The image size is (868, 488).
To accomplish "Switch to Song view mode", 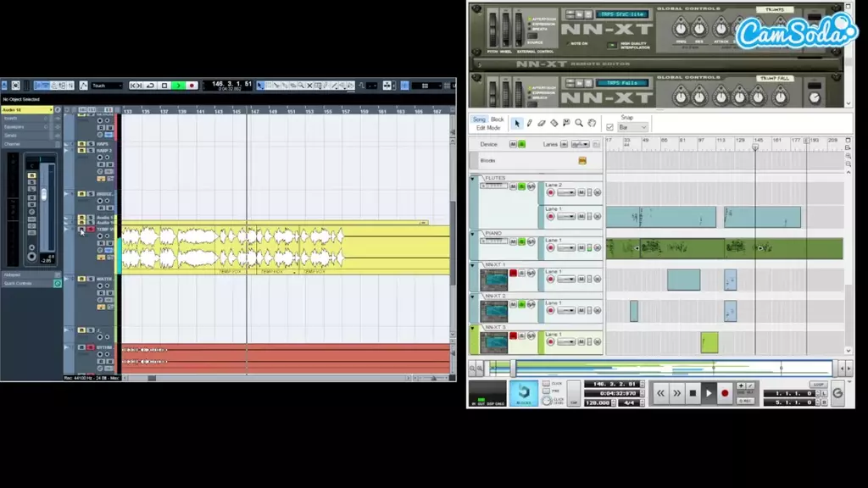I will [479, 119].
